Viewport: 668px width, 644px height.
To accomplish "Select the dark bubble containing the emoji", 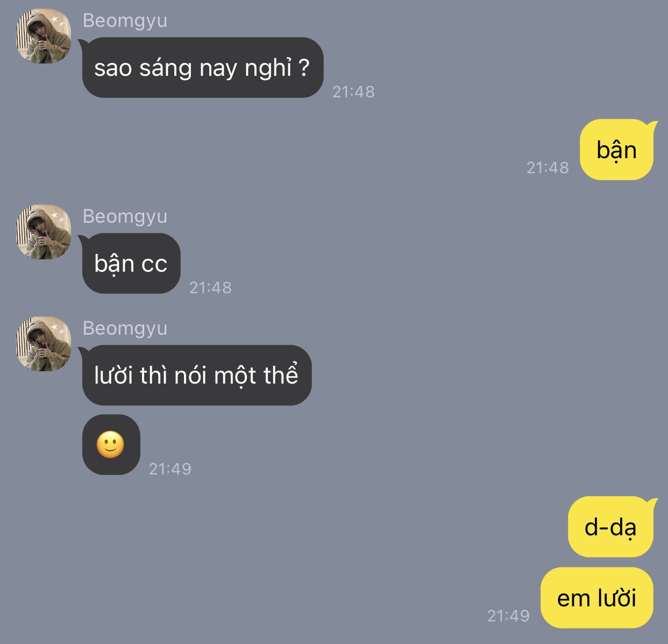I will 111,445.
